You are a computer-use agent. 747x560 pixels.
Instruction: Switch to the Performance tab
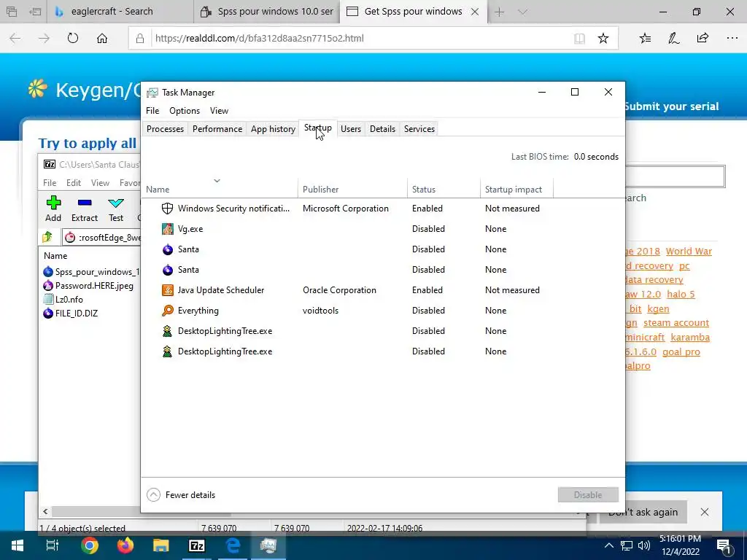point(217,129)
